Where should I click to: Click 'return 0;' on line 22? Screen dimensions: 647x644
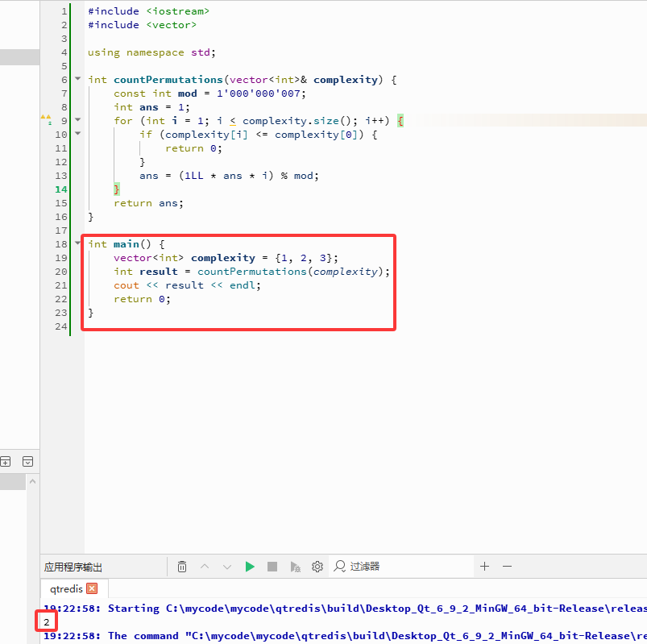142,299
